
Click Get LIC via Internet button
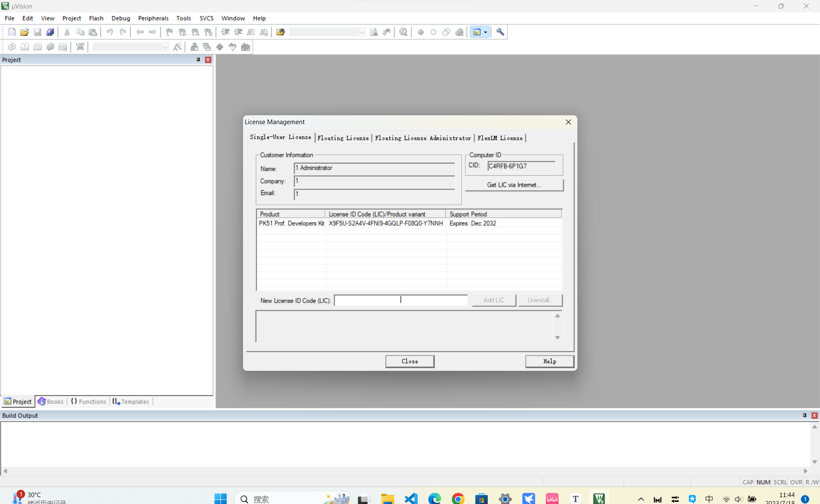coord(514,185)
